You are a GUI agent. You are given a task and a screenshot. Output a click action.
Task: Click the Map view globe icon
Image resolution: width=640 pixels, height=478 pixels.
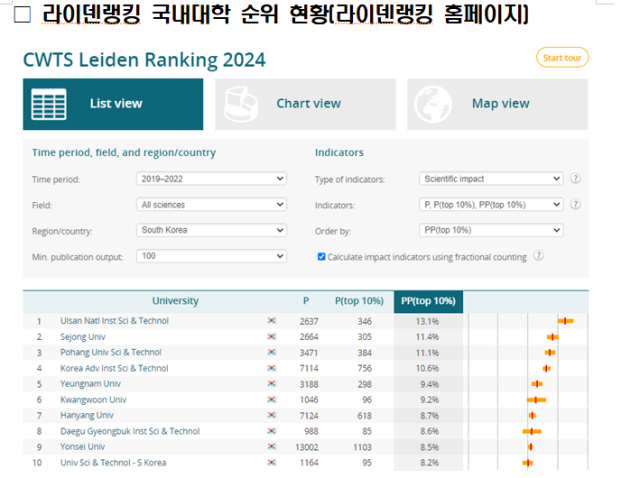(x=433, y=104)
